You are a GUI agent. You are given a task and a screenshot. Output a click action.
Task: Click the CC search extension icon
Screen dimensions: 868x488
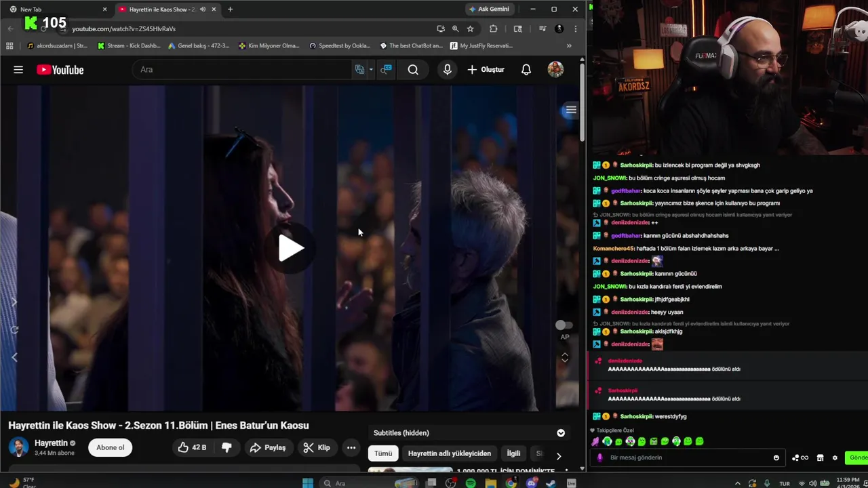click(x=386, y=70)
